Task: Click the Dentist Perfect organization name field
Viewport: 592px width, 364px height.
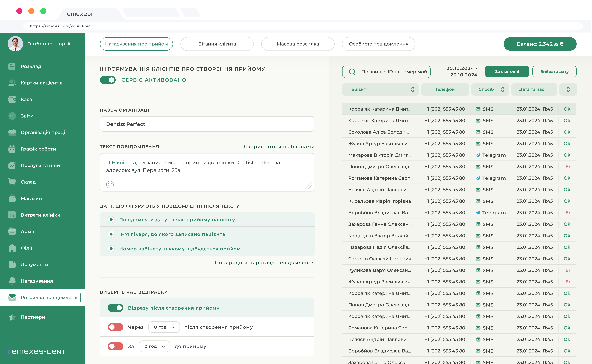Action: click(x=207, y=124)
